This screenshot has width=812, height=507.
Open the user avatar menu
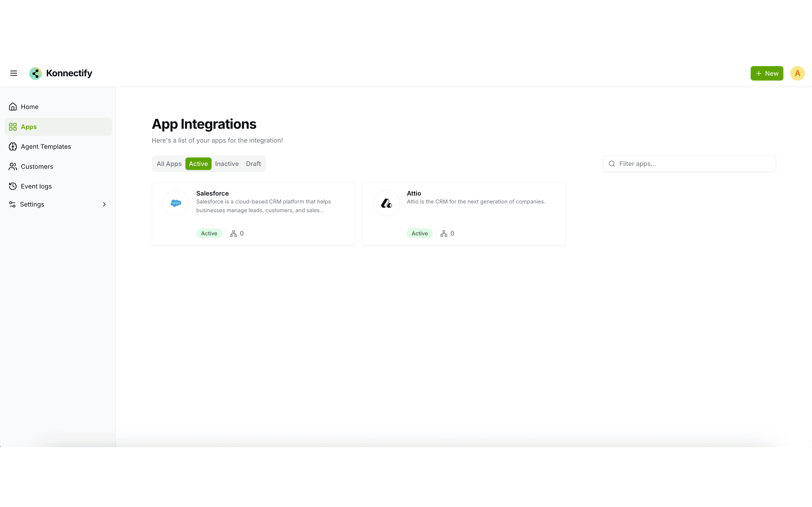[797, 73]
